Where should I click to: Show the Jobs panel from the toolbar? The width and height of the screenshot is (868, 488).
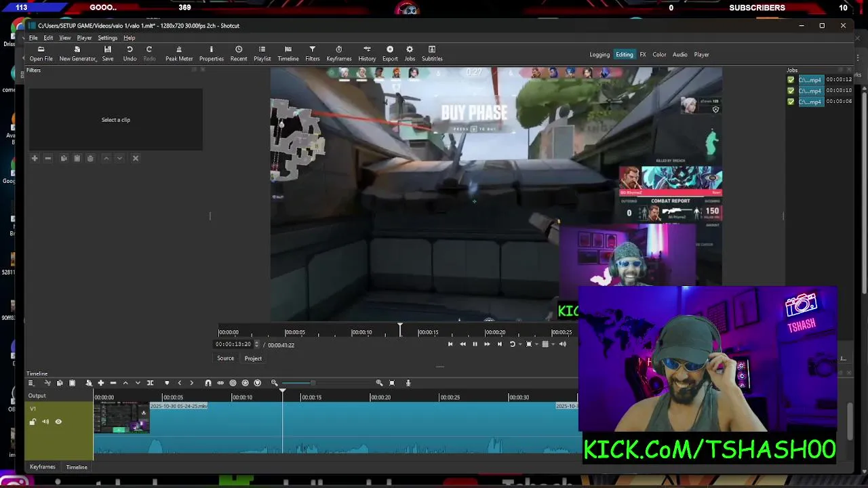click(x=410, y=54)
